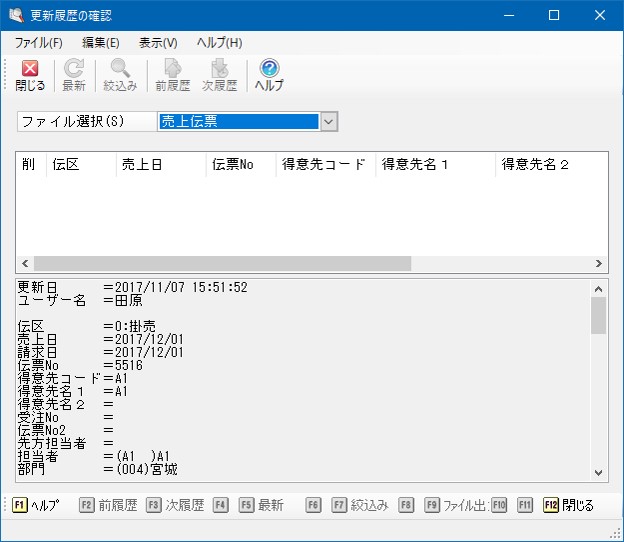Open the ファイル(F) menu

(x=39, y=43)
